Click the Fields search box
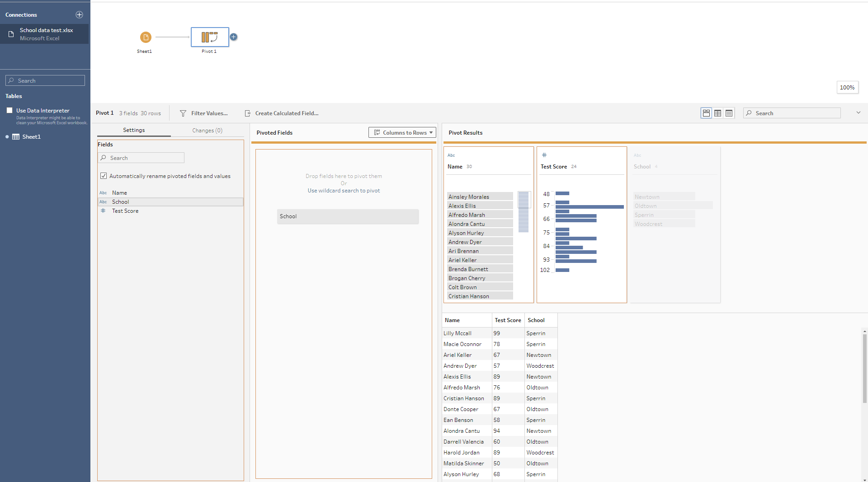The height and width of the screenshot is (482, 868). (x=141, y=158)
